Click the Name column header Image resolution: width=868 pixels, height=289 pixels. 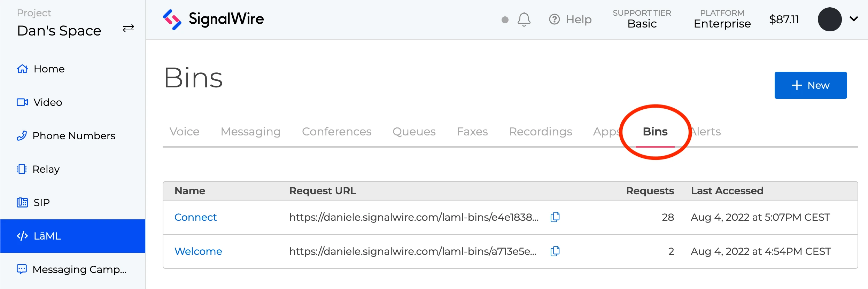[x=190, y=191]
